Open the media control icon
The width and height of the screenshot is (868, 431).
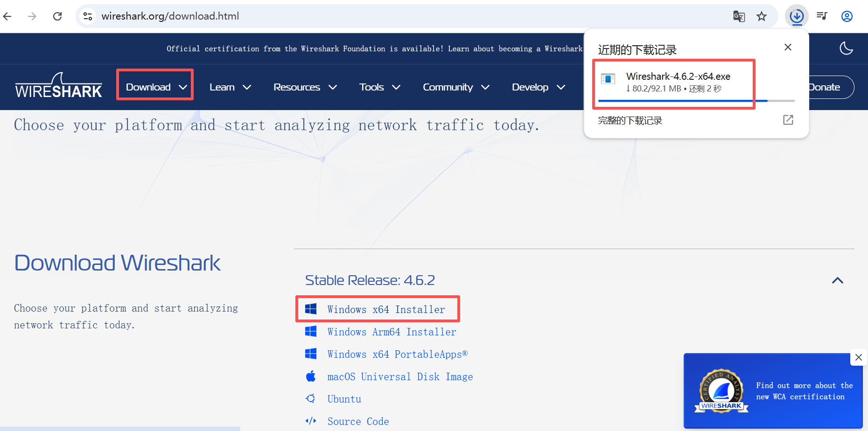822,16
